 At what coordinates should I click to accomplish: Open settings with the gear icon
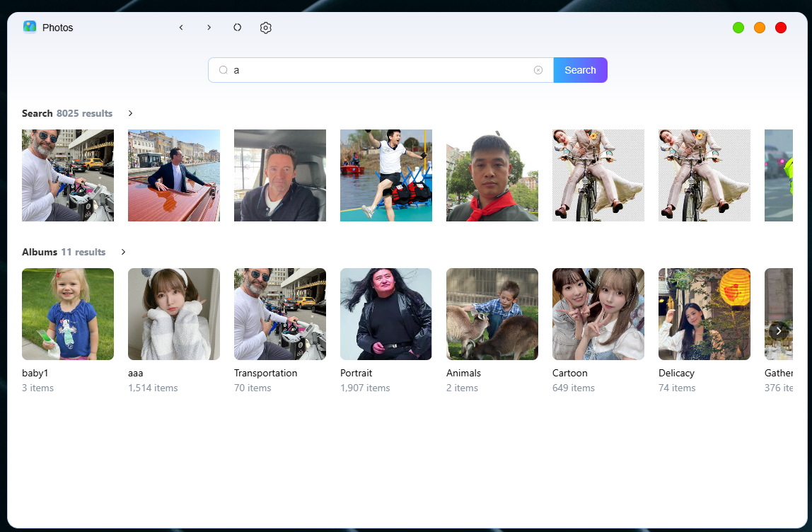(x=266, y=28)
